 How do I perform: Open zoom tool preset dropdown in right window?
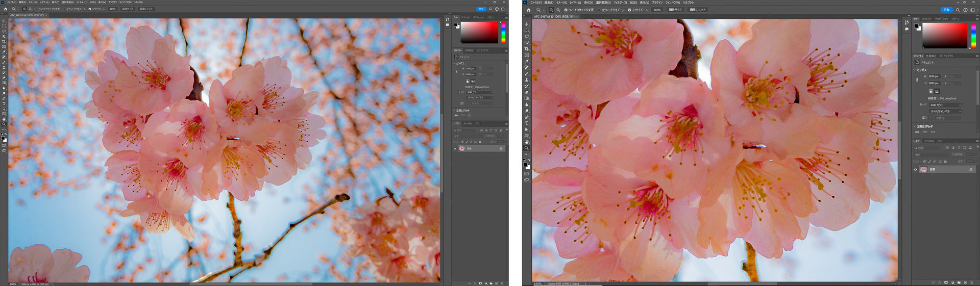(x=544, y=10)
